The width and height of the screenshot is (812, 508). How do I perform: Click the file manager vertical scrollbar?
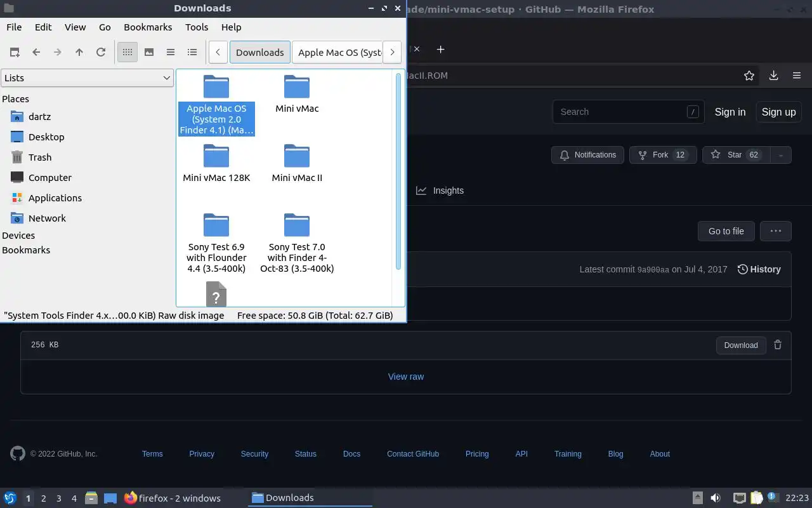coord(398,171)
